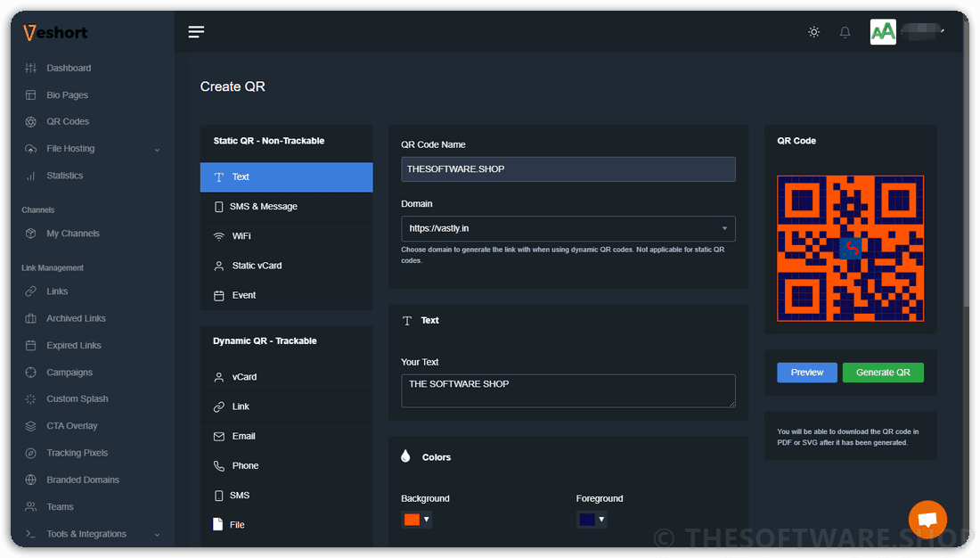Screen dimensions: 980x558
Task: Click the Dashboard sliders icon
Action: point(30,68)
